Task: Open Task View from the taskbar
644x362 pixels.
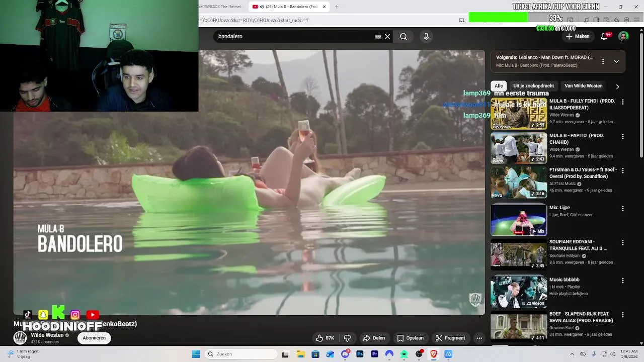Action: (285, 354)
